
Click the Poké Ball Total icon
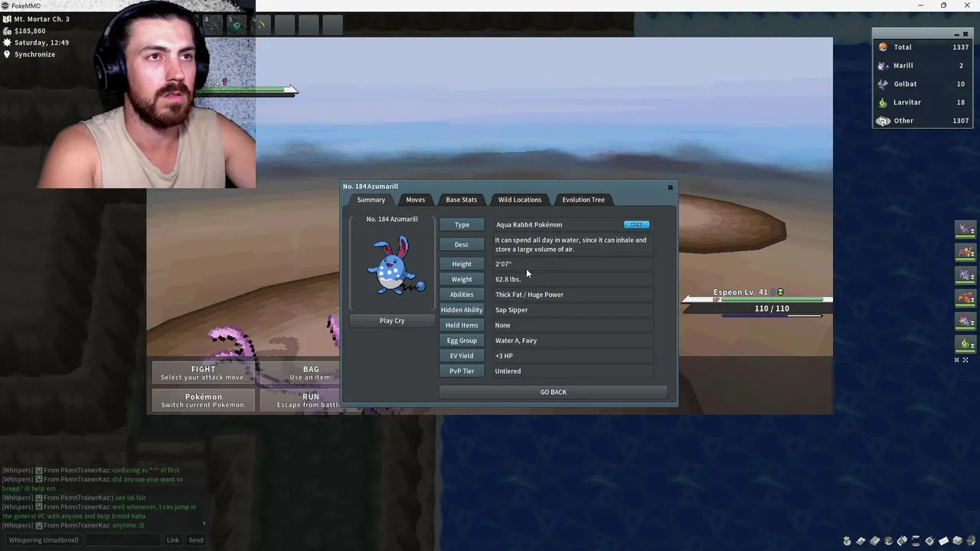[x=883, y=47]
